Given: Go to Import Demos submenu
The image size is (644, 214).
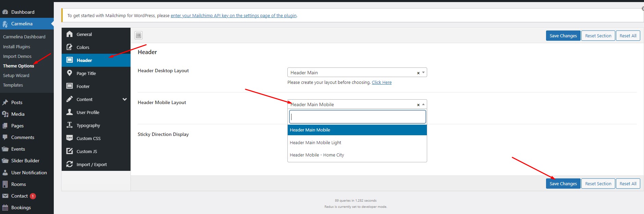Looking at the screenshot, I should (x=17, y=56).
